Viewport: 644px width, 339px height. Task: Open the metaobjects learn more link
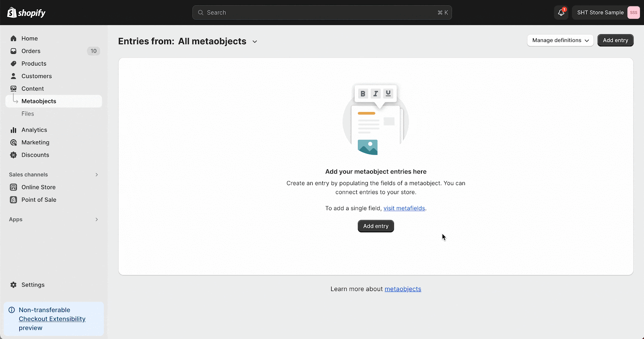coord(403,289)
